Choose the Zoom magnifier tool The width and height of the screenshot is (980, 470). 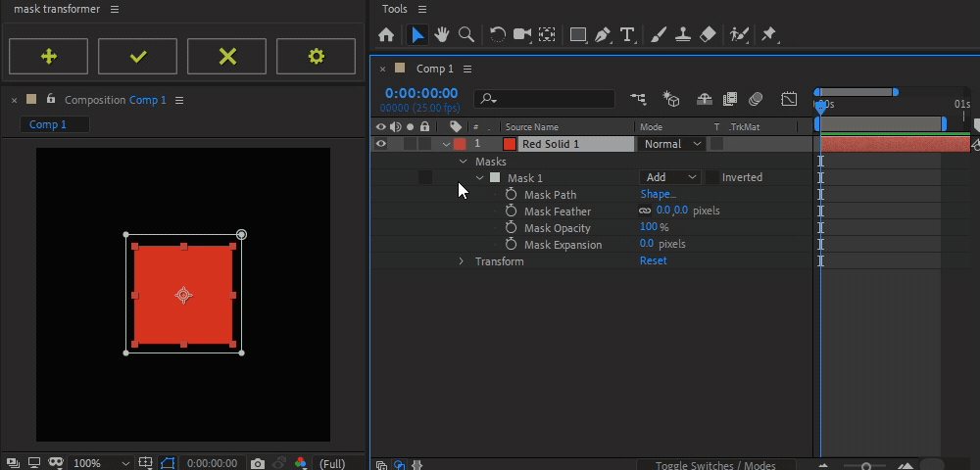click(x=466, y=34)
